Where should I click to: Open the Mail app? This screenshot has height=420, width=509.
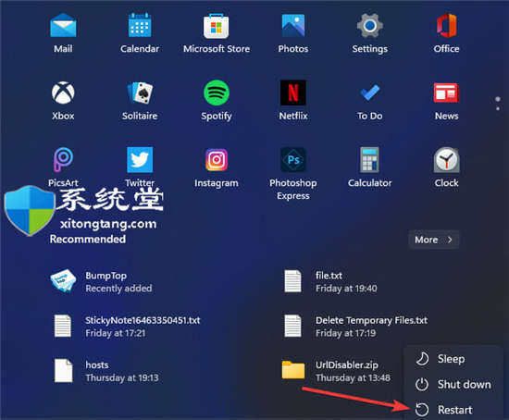63,33
